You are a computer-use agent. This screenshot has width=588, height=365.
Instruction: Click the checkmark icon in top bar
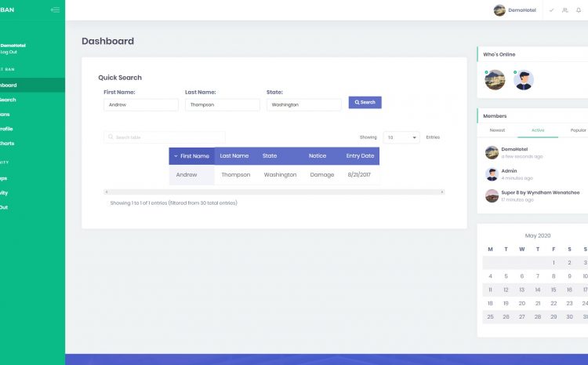[551, 10]
